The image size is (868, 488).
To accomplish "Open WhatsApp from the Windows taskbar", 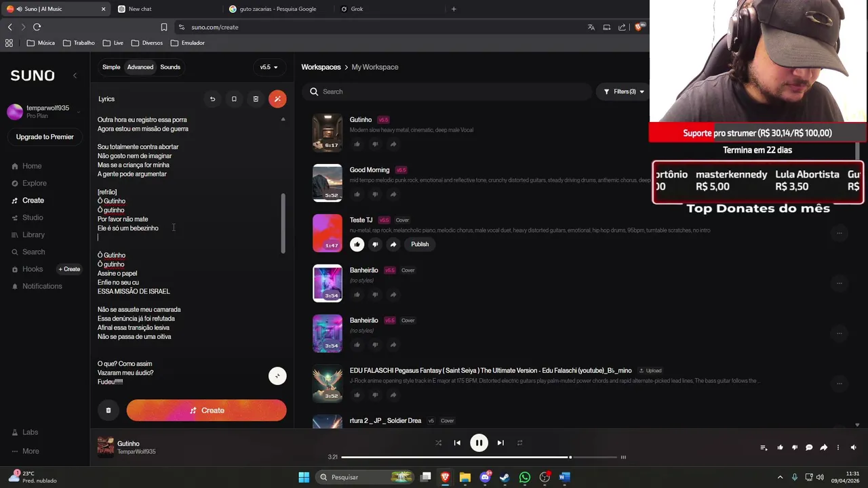I will coord(525,477).
